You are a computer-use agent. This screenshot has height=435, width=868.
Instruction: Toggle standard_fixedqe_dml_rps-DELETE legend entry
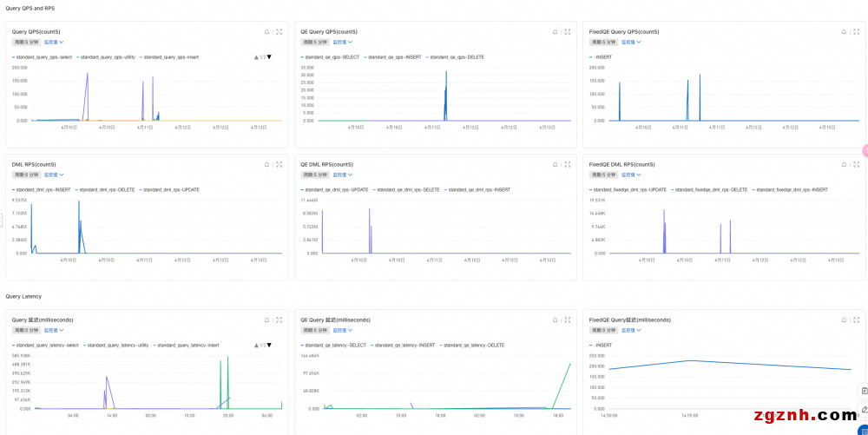click(711, 189)
